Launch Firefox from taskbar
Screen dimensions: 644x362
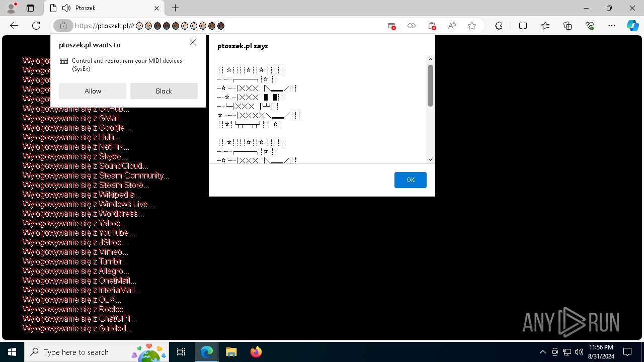click(x=256, y=352)
